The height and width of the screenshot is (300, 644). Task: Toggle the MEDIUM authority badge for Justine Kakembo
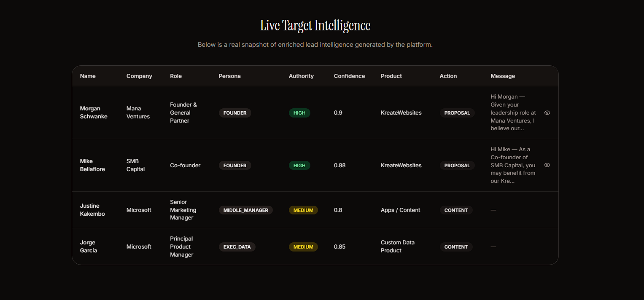coord(303,210)
